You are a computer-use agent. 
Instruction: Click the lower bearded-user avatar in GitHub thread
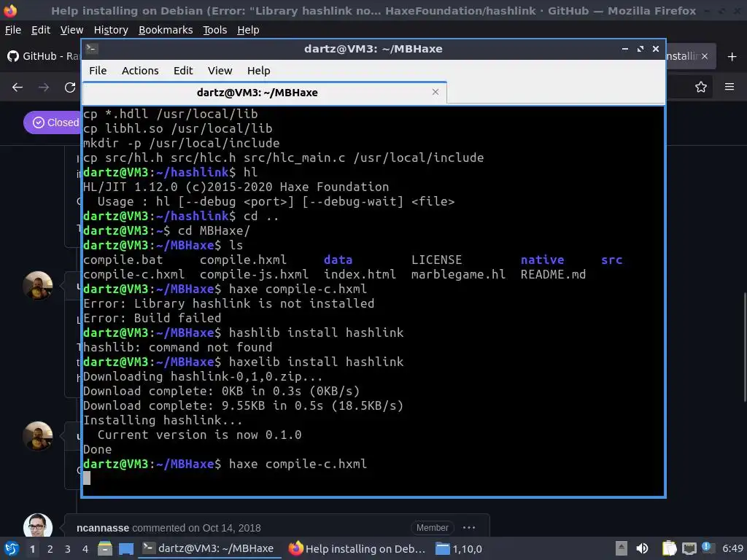coord(38,436)
